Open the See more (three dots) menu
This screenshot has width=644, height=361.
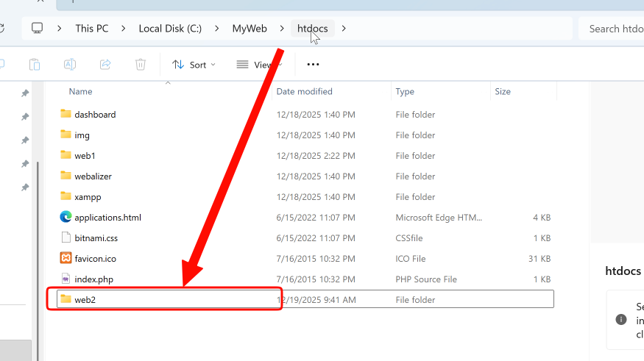[x=313, y=65]
